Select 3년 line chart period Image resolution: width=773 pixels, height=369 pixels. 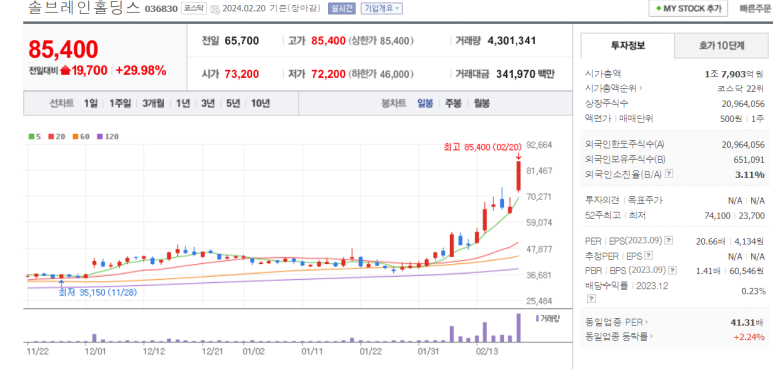[208, 103]
